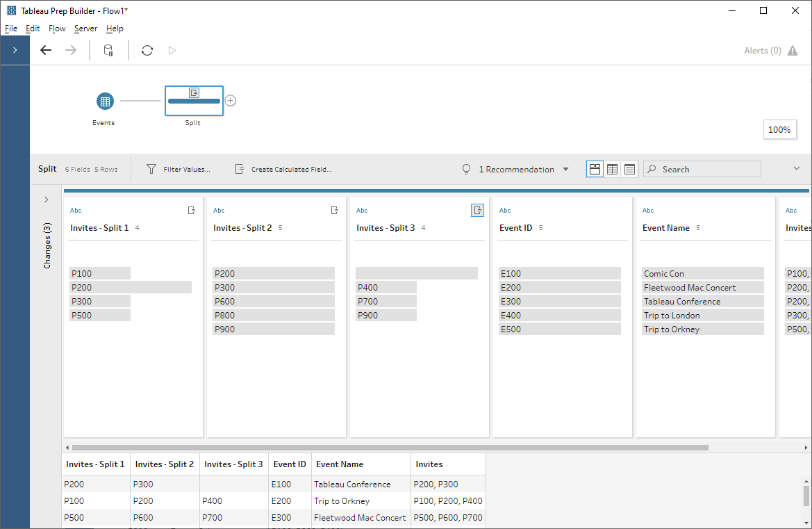Open the Help menu
812x529 pixels.
pos(115,29)
